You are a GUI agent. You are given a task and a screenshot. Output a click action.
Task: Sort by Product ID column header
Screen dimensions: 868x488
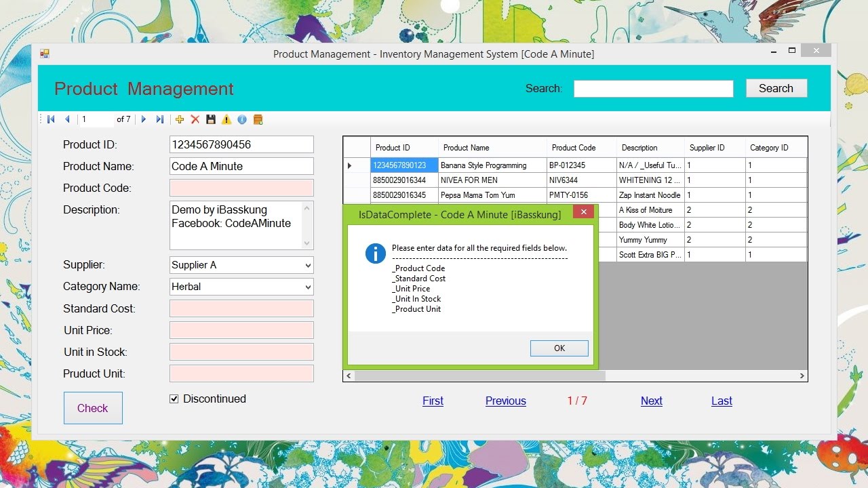tap(404, 148)
